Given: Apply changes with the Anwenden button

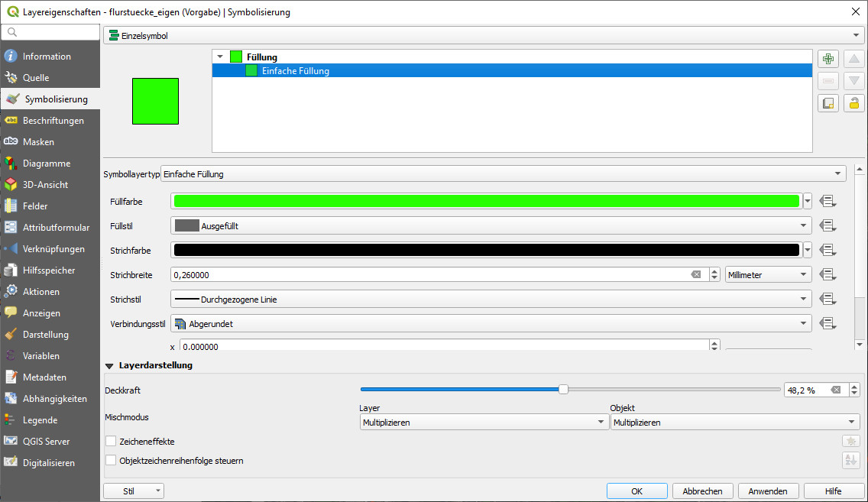Looking at the screenshot, I should (x=768, y=491).
